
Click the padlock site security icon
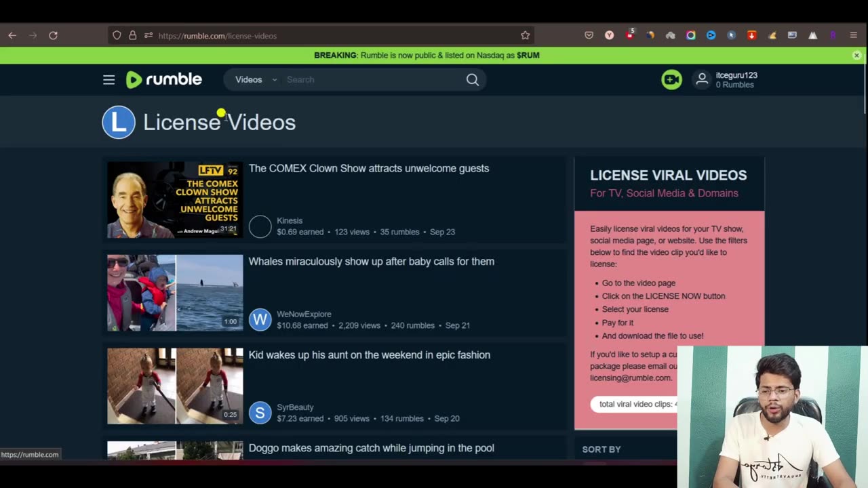pos(132,35)
